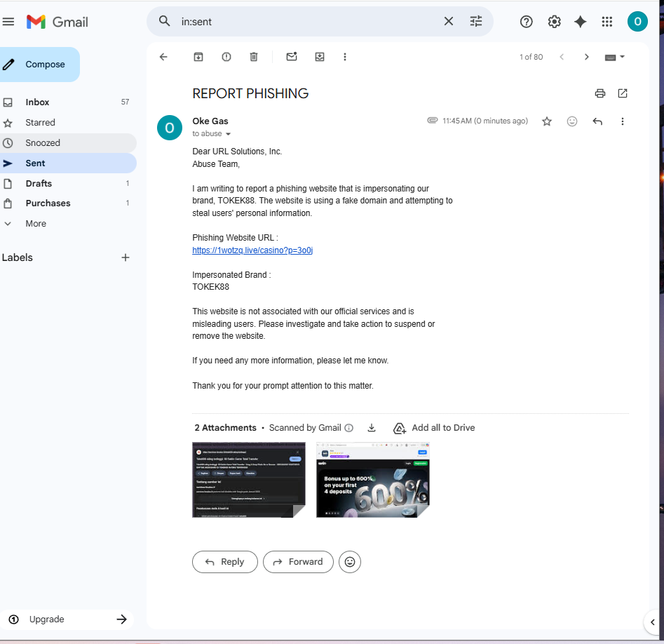This screenshot has height=644, width=664.
Task: Open the Settings gear
Action: tap(554, 22)
